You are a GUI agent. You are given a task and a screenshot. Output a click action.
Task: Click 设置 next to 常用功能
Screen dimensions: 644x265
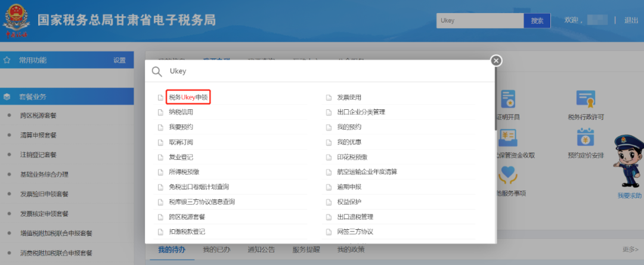point(119,60)
